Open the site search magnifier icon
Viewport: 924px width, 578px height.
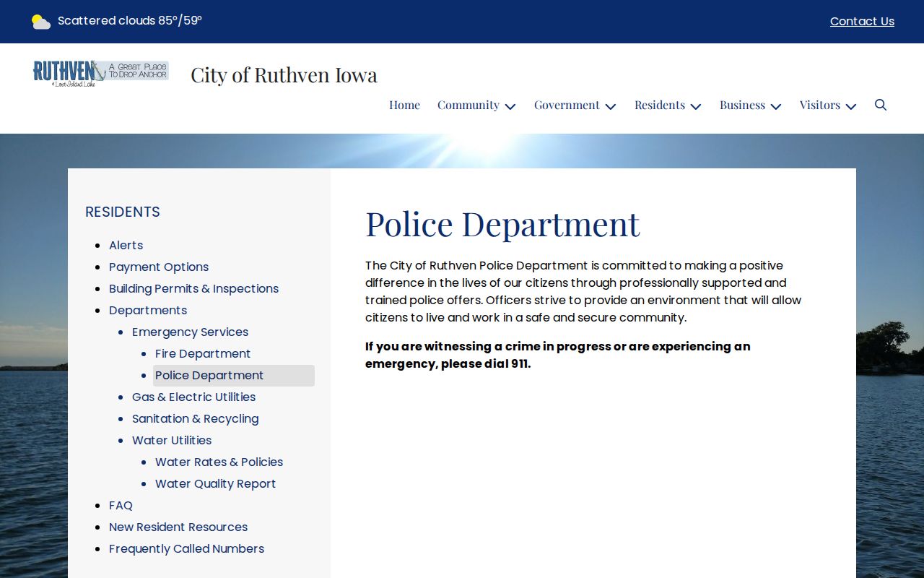point(881,105)
